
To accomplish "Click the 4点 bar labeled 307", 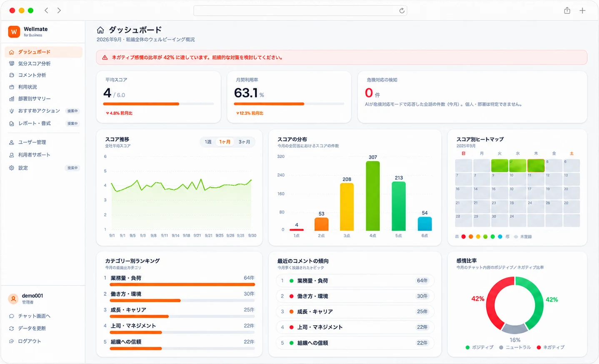I will click(x=373, y=196).
